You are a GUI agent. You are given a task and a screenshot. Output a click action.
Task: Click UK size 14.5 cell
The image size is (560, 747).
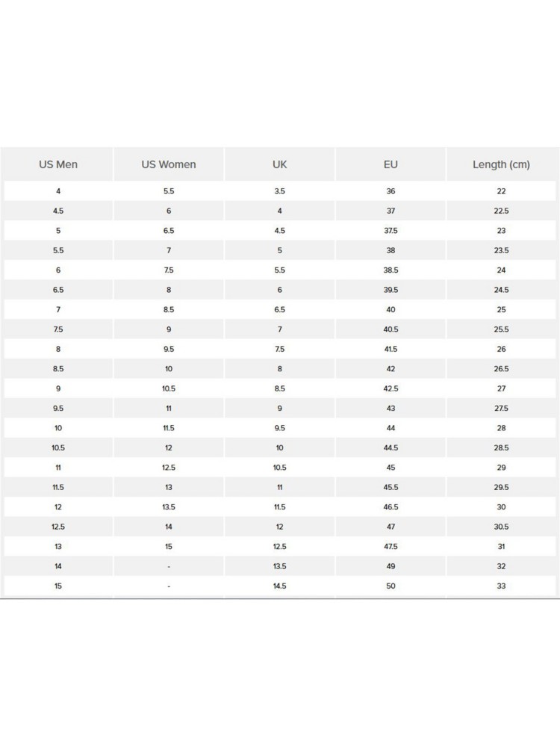[x=280, y=586]
